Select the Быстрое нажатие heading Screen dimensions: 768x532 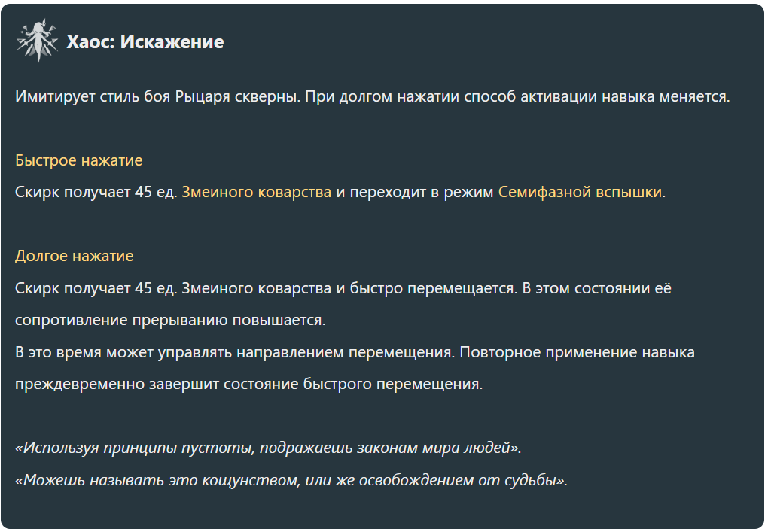click(79, 160)
